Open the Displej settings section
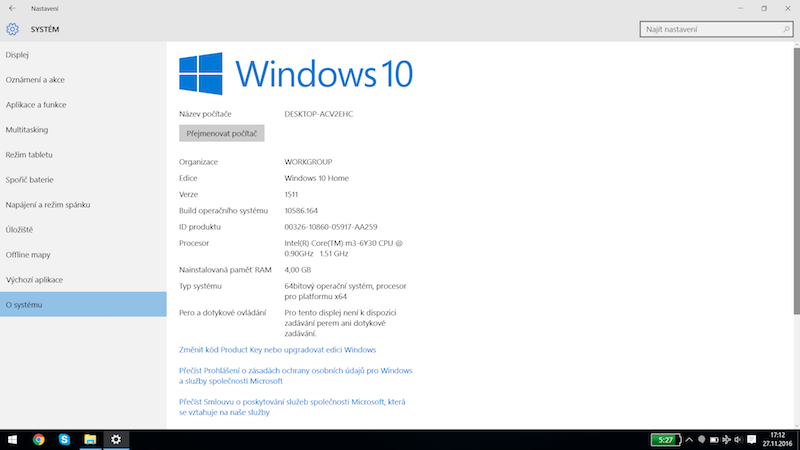800x450 pixels. pyautogui.click(x=18, y=54)
